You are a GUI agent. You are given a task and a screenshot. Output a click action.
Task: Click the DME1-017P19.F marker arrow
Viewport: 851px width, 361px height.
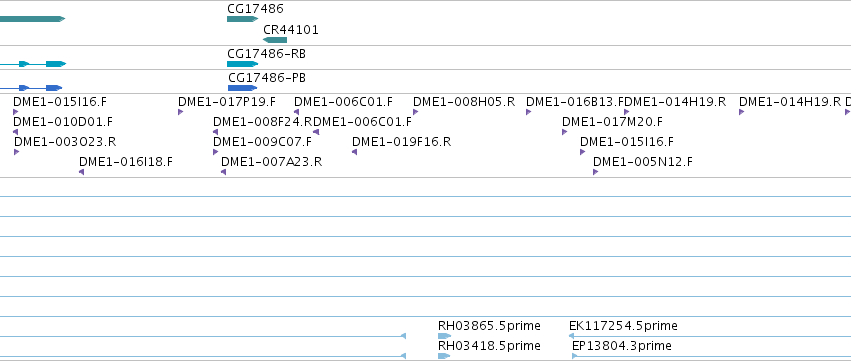pos(181,112)
